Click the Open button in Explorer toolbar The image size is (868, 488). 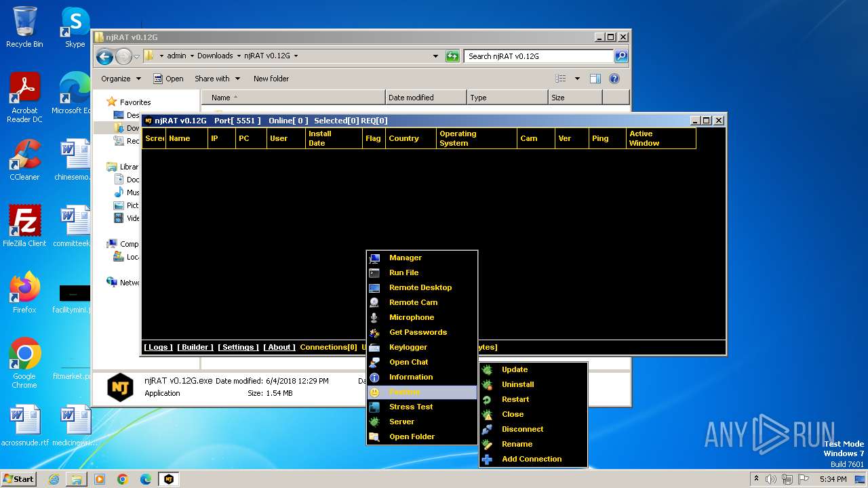168,79
